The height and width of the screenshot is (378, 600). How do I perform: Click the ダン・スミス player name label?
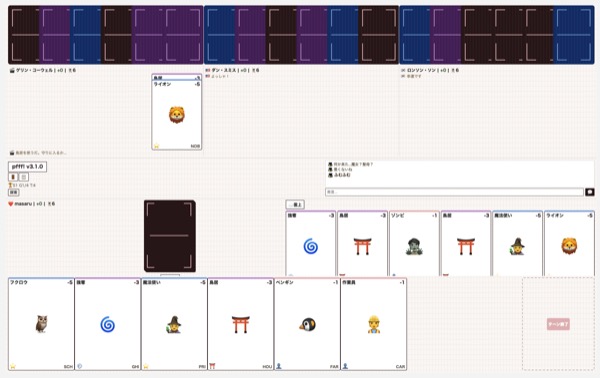(x=232, y=70)
